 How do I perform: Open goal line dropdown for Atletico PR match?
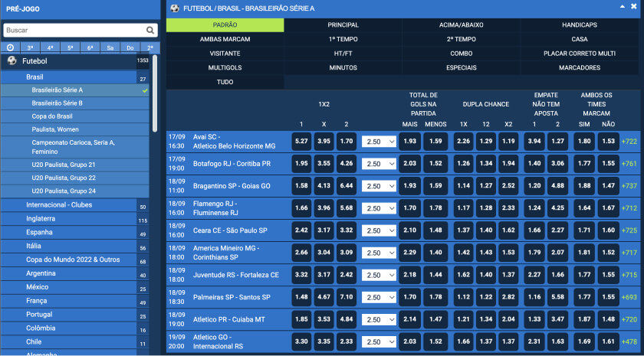(x=379, y=319)
